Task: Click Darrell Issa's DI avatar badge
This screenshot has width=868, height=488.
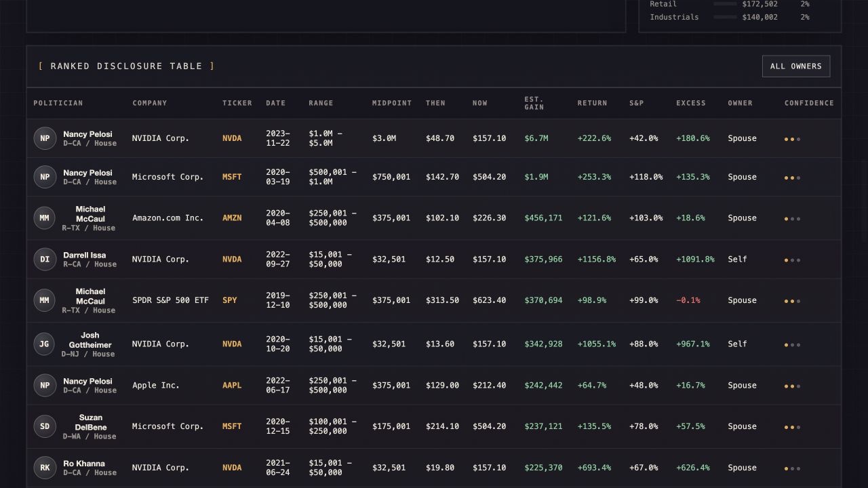Action: pyautogui.click(x=45, y=260)
